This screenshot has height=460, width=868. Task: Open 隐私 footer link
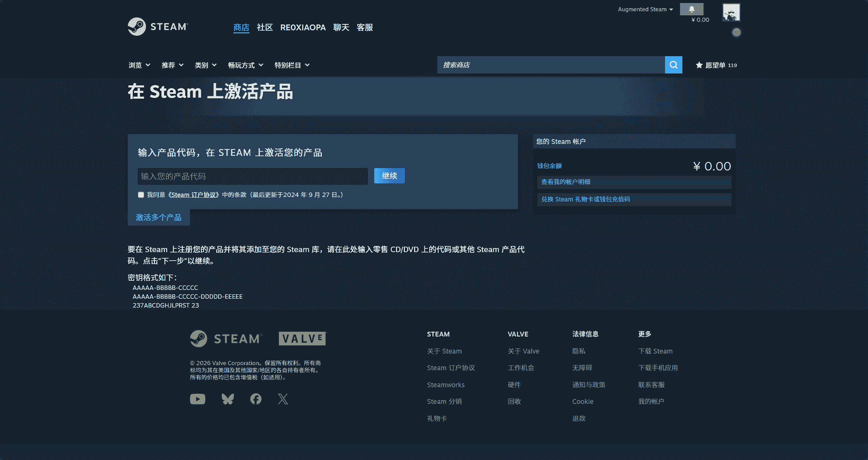click(579, 351)
